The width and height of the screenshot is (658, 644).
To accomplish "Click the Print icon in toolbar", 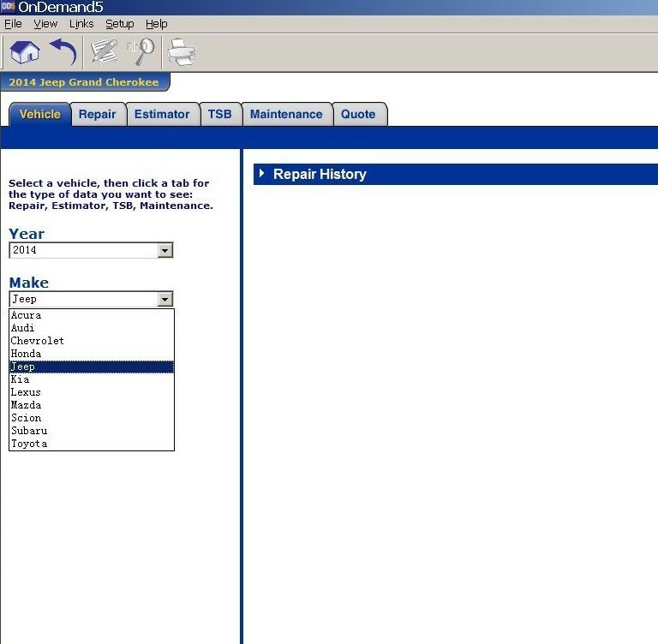I will [181, 53].
